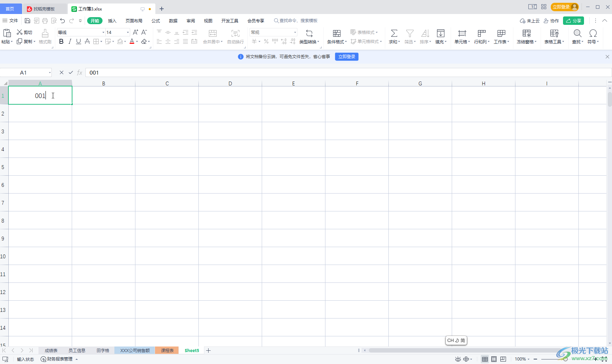Apply Underline formatting
Viewport: 612px width, 364px height.
click(78, 42)
